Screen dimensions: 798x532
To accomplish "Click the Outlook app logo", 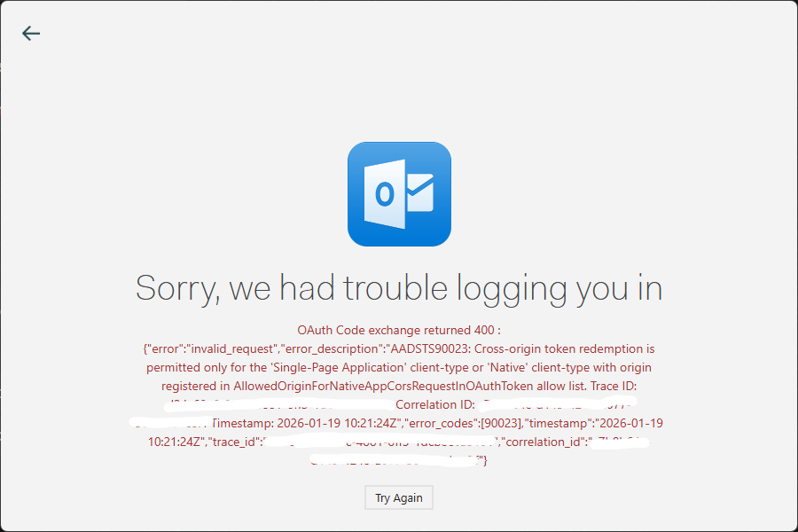I will [400, 194].
